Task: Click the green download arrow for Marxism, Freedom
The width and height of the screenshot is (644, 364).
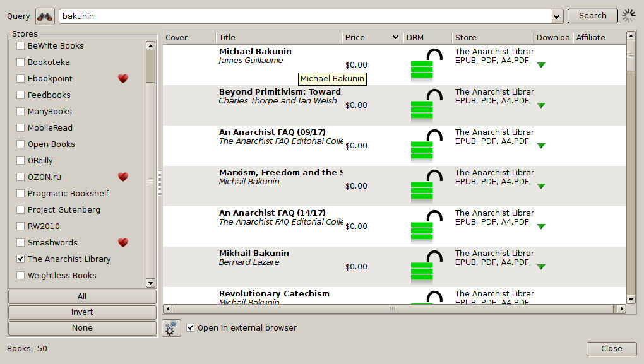Action: (x=541, y=186)
